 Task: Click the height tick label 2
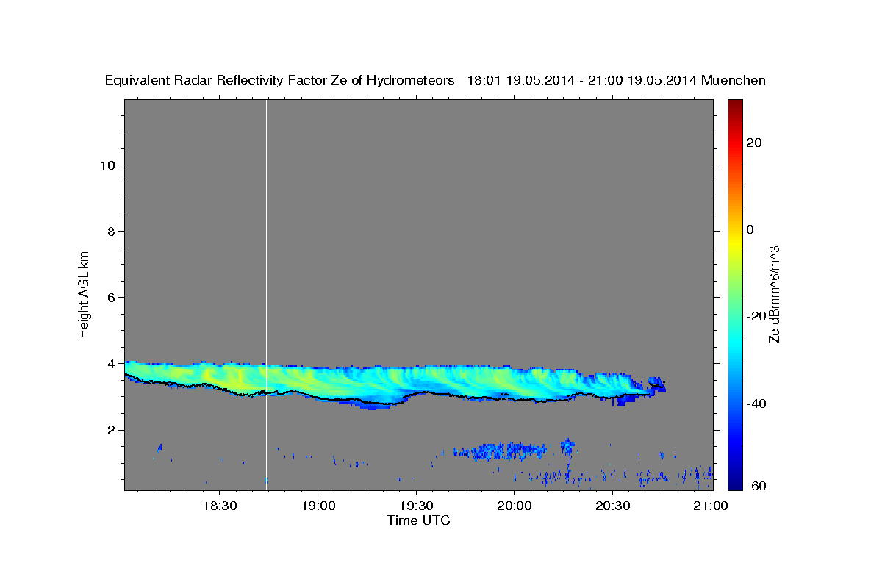111,430
